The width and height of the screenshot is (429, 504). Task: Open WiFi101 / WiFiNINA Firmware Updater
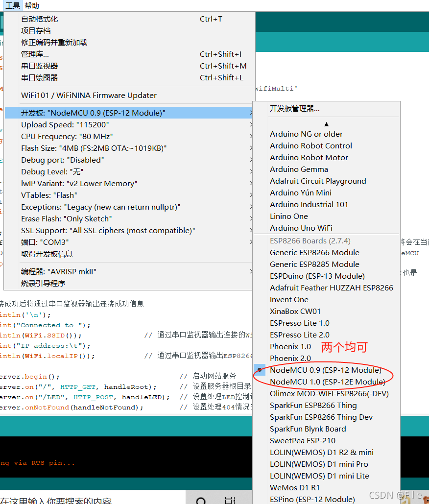click(129, 96)
